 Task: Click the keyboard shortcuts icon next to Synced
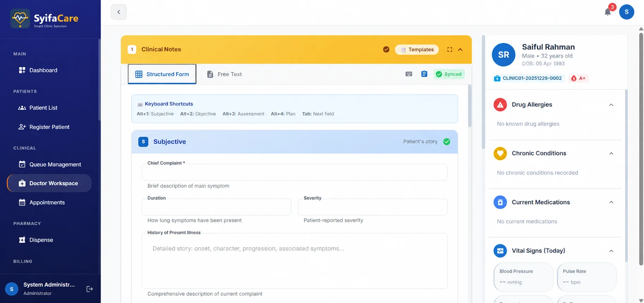409,74
